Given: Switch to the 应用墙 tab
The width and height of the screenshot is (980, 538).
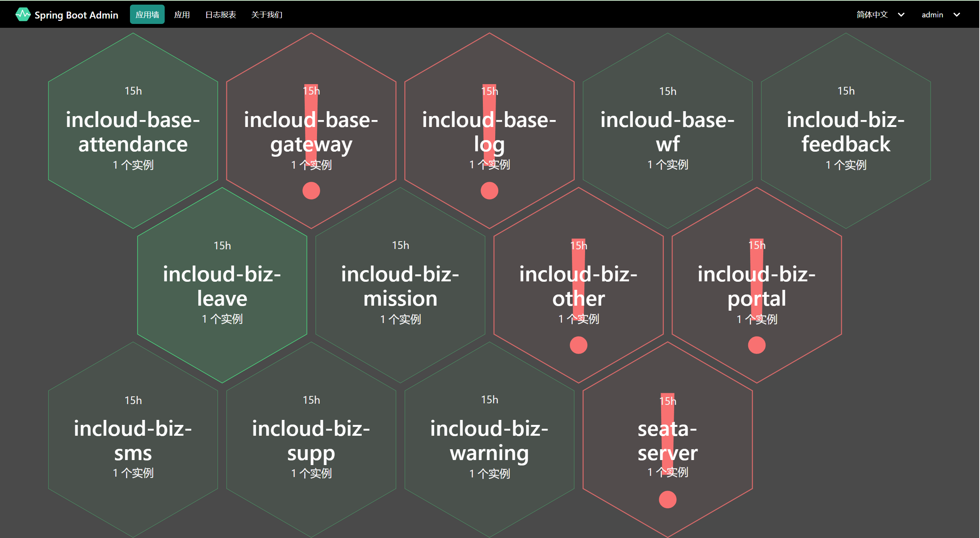Looking at the screenshot, I should pyautogui.click(x=147, y=15).
